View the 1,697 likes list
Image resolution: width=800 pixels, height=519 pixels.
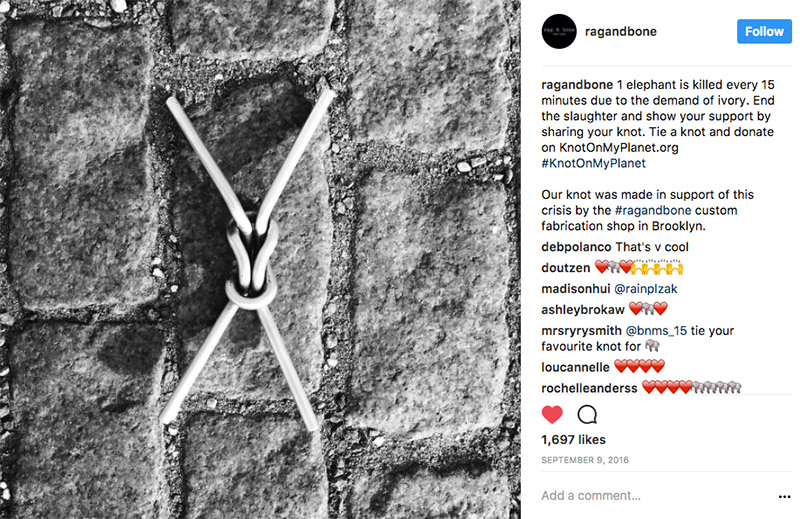pyautogui.click(x=573, y=439)
